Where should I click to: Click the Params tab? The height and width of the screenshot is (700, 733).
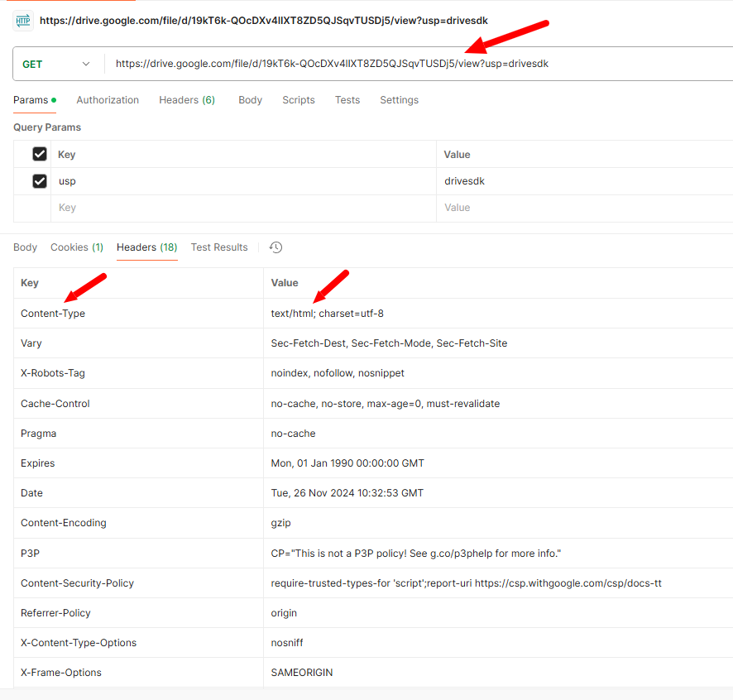tap(31, 100)
